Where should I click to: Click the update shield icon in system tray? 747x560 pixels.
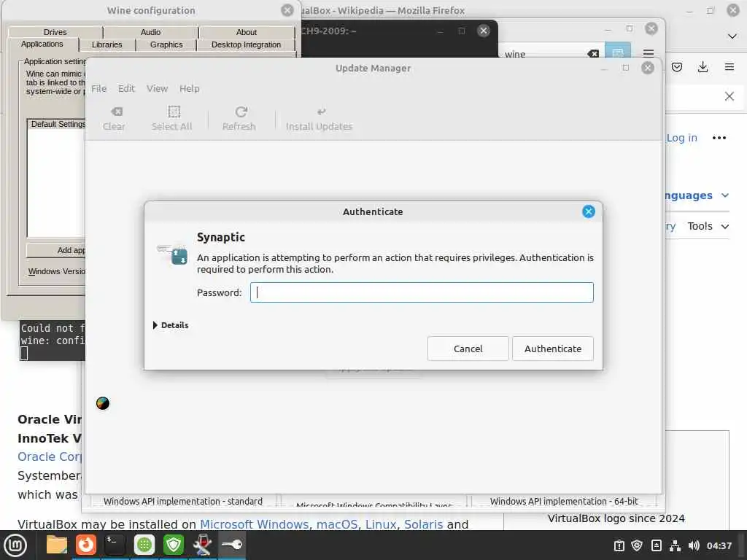[x=637, y=545]
